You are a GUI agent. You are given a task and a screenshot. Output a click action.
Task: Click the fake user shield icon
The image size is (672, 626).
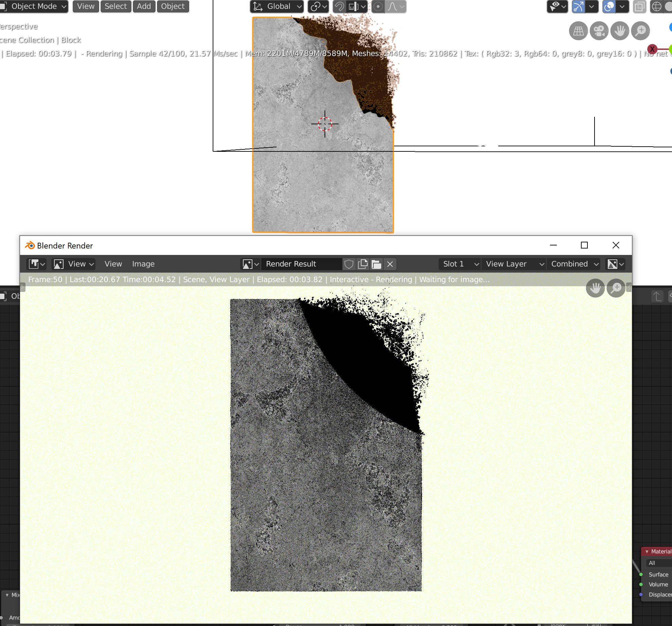pyautogui.click(x=349, y=264)
